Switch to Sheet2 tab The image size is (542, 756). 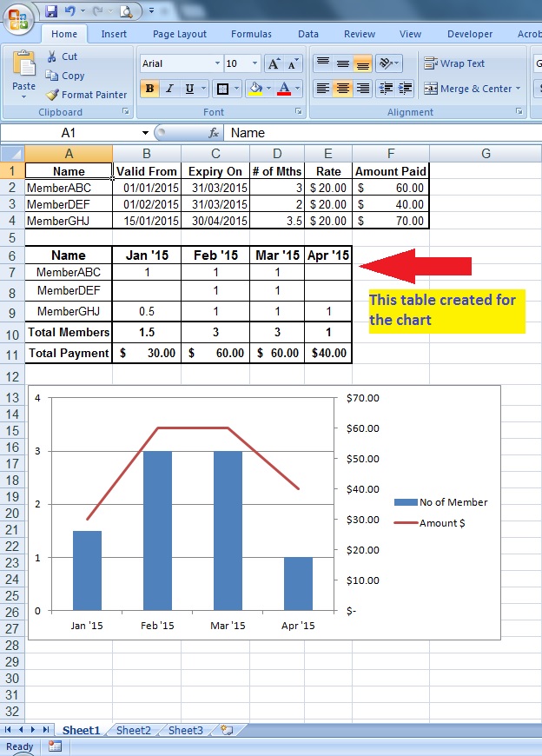click(134, 730)
